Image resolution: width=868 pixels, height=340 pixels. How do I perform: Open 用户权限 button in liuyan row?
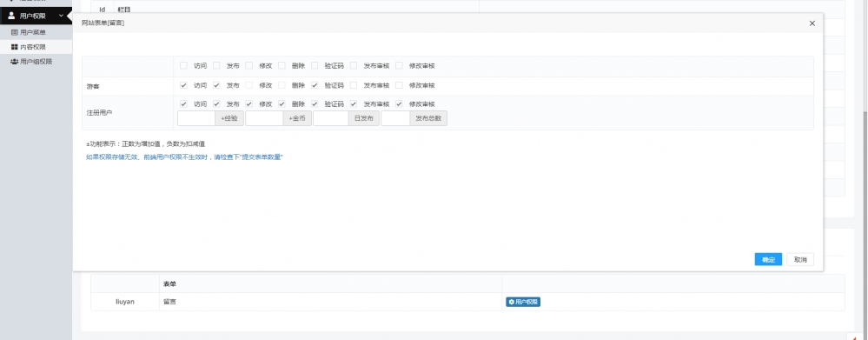[x=522, y=302]
